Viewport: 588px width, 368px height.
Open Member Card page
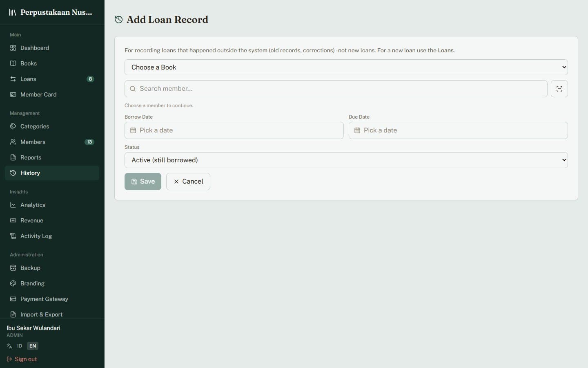tap(52, 94)
